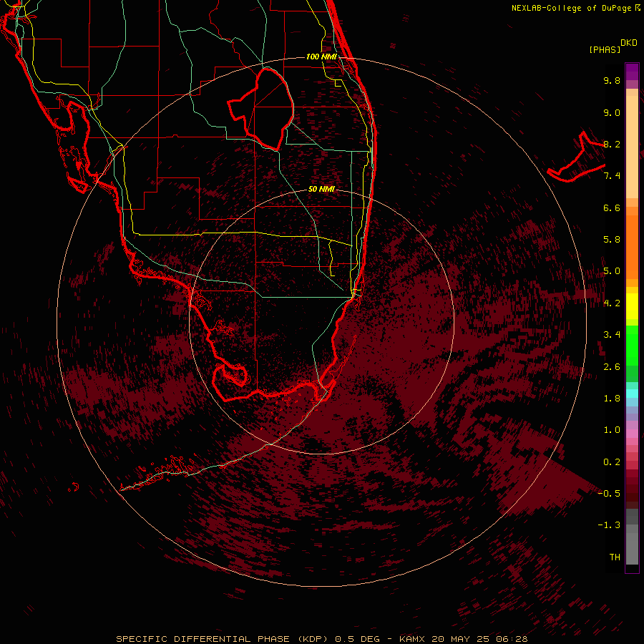Viewport: 644px width, 644px height.
Task: Click the large orange band beside 5.8
Action: [632, 247]
